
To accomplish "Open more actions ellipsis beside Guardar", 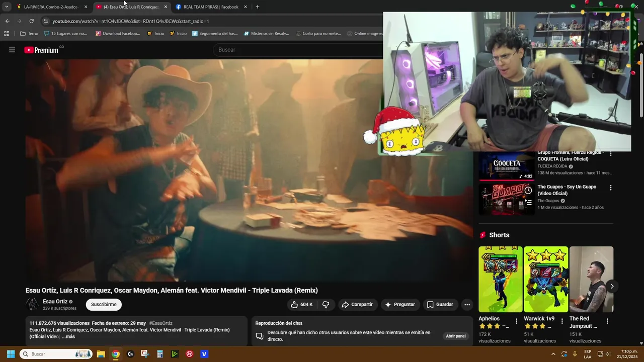I will [467, 305].
